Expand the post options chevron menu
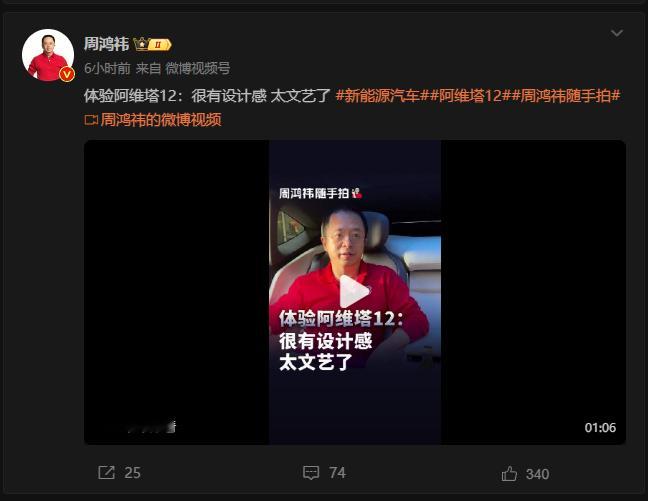 [x=617, y=33]
